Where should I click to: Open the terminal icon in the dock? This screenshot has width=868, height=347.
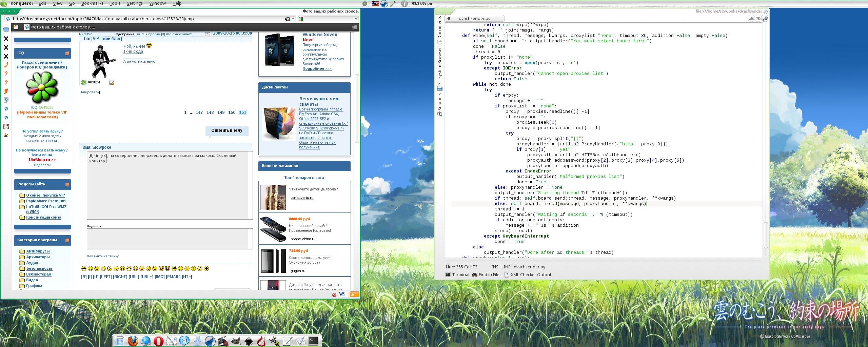pos(313,341)
